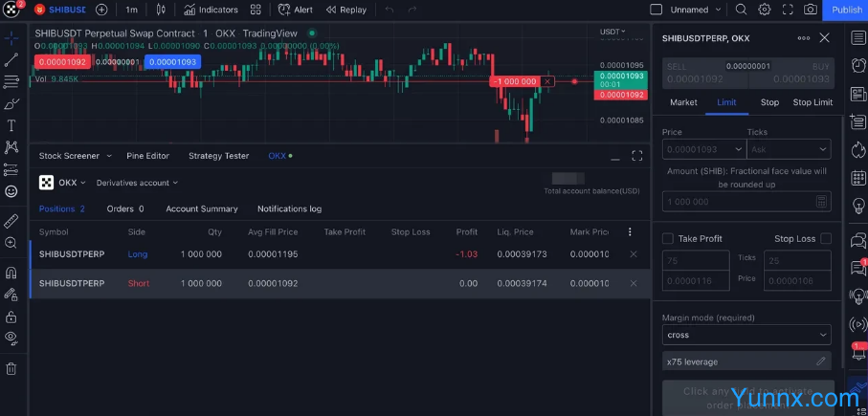Switch chart to fullscreen mode
The image size is (868, 416).
(788, 10)
